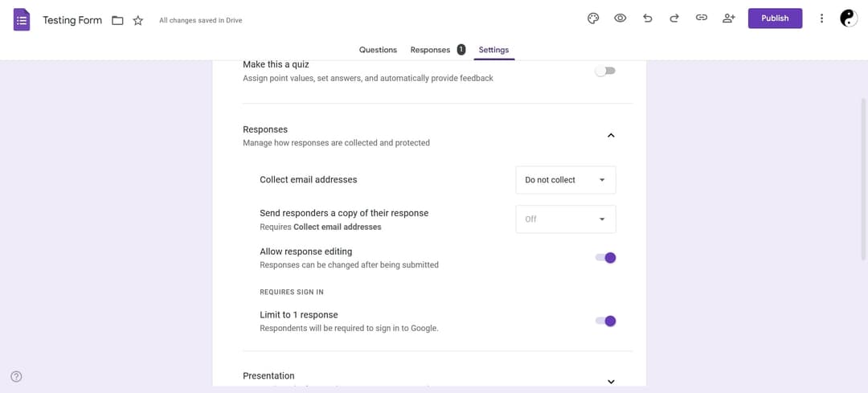Open the customize theme palette
Viewport: 868px width, 393px height.
tap(593, 18)
